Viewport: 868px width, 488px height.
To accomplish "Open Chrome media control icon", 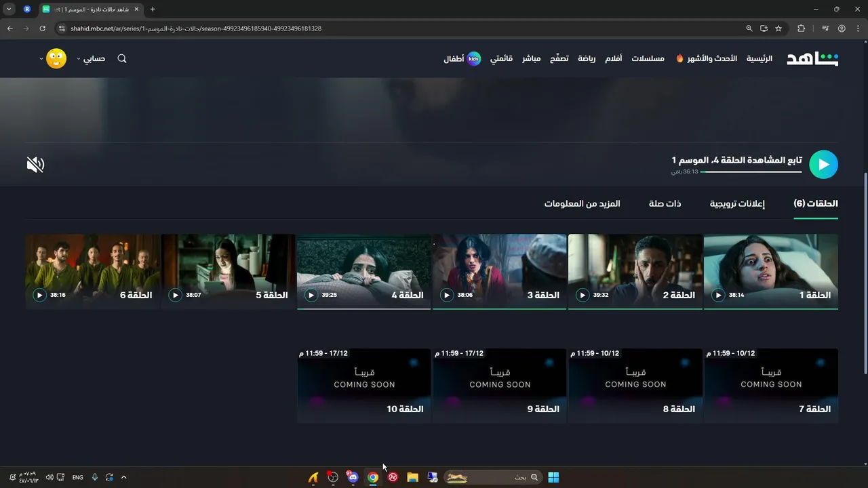I will click(x=825, y=28).
